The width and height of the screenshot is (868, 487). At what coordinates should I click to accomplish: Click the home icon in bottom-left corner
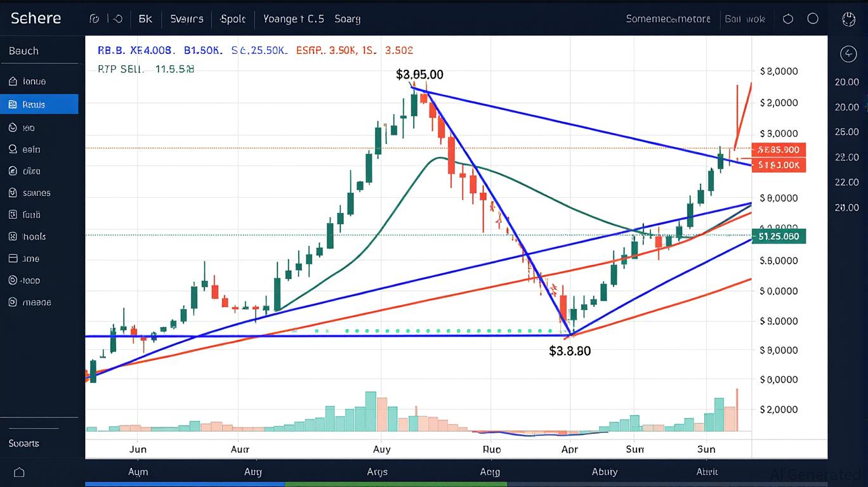point(18,472)
